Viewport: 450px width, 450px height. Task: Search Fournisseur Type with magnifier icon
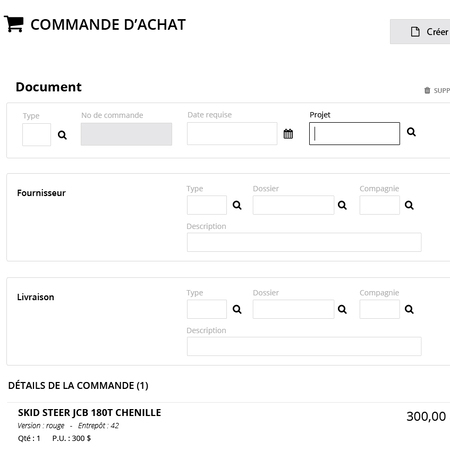[x=237, y=205]
